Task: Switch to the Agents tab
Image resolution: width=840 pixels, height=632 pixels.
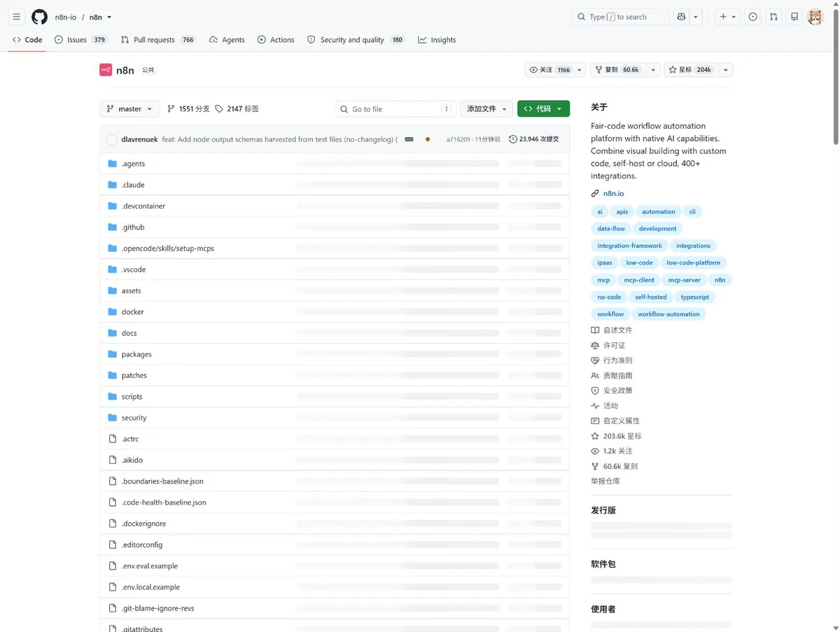Action: click(227, 40)
